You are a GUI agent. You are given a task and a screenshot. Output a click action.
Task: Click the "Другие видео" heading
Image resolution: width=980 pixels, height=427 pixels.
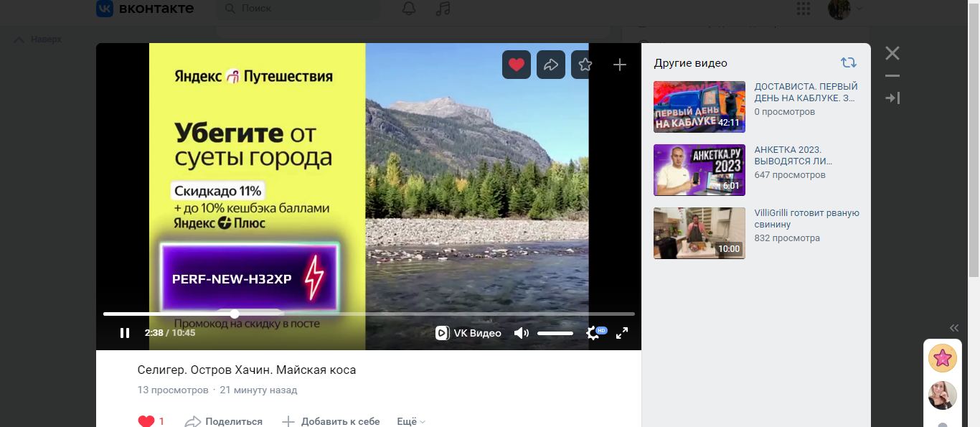click(690, 63)
